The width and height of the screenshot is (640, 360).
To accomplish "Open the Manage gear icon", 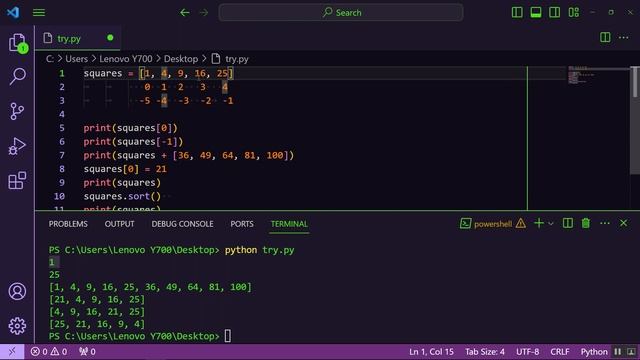I will point(17,326).
